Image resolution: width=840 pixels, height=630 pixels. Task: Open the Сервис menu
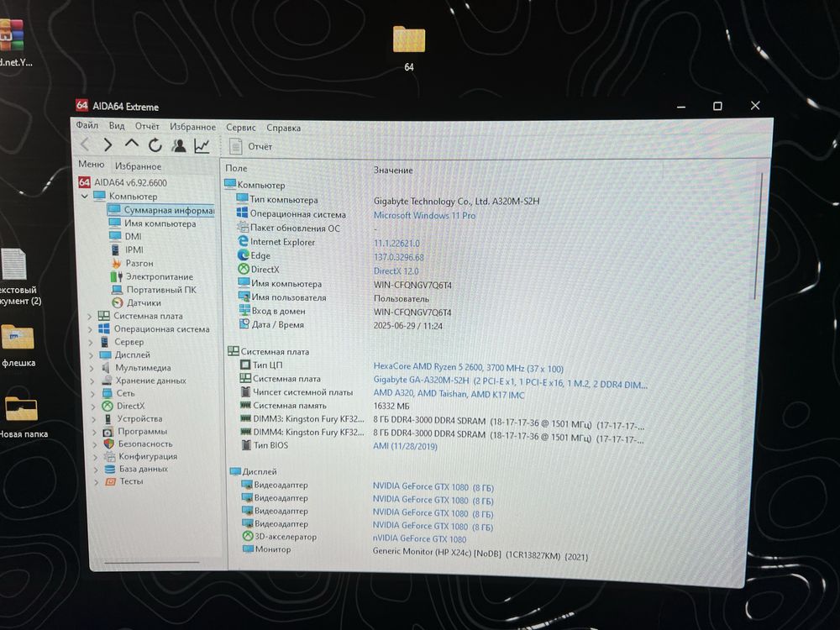[240, 128]
